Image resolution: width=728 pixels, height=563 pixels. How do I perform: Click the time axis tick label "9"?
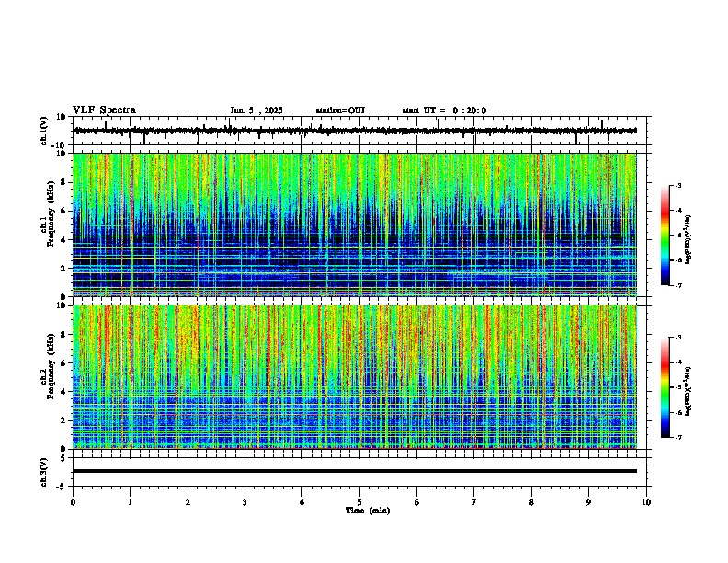[x=588, y=502]
